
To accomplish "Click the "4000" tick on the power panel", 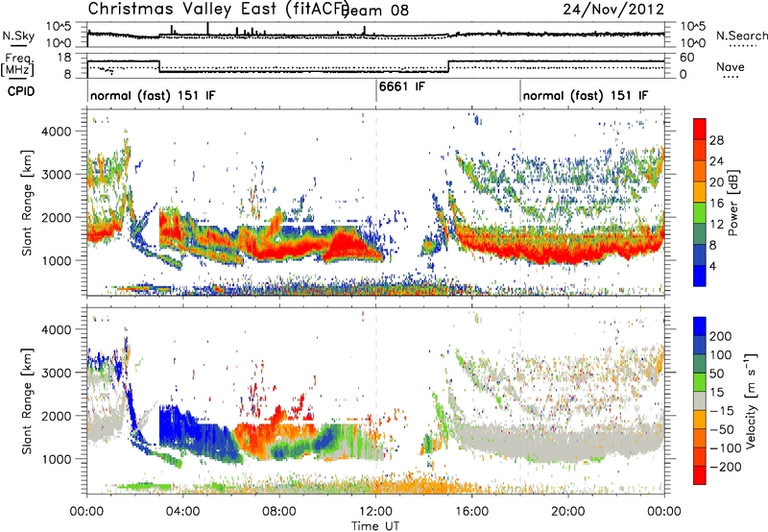I will [57, 132].
